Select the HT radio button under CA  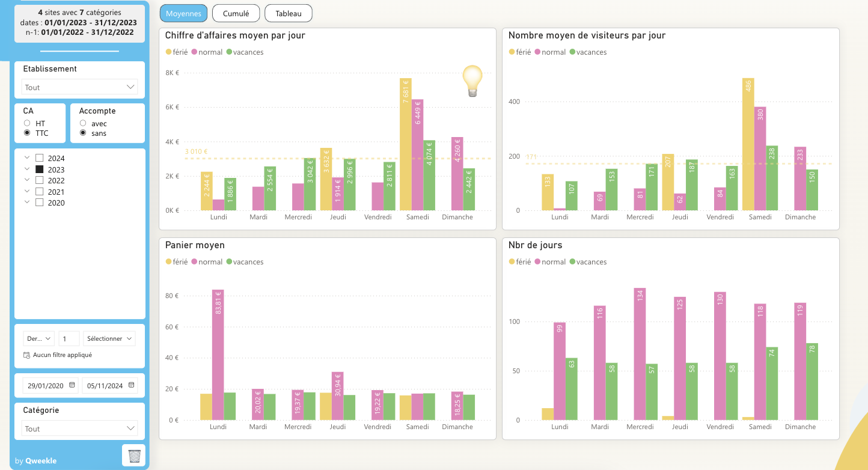pos(27,123)
